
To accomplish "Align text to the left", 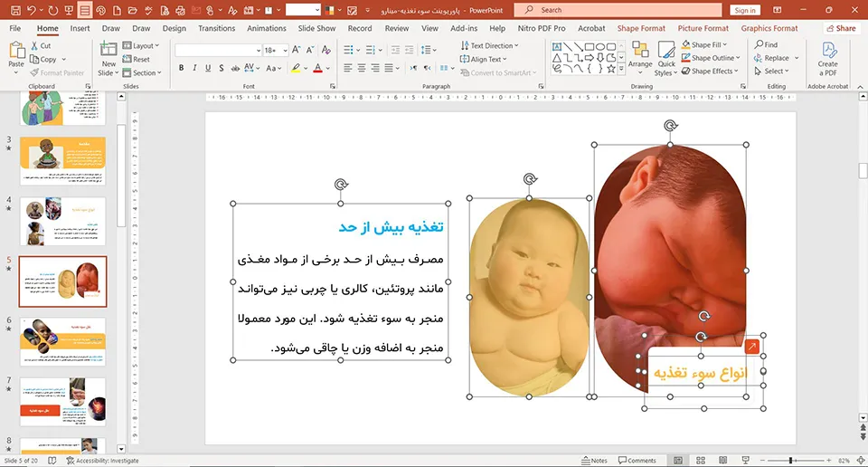I will (347, 68).
